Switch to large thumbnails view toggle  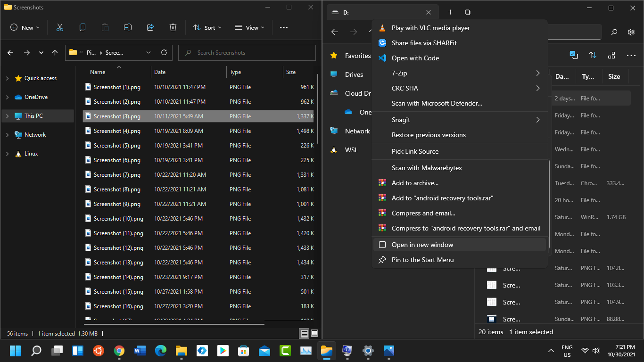[x=314, y=333]
